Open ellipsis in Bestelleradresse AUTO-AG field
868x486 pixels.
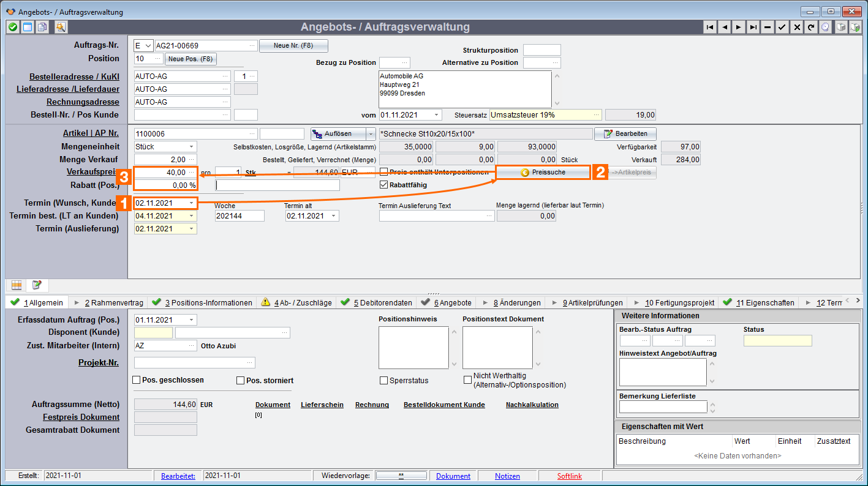pyautogui.click(x=226, y=76)
